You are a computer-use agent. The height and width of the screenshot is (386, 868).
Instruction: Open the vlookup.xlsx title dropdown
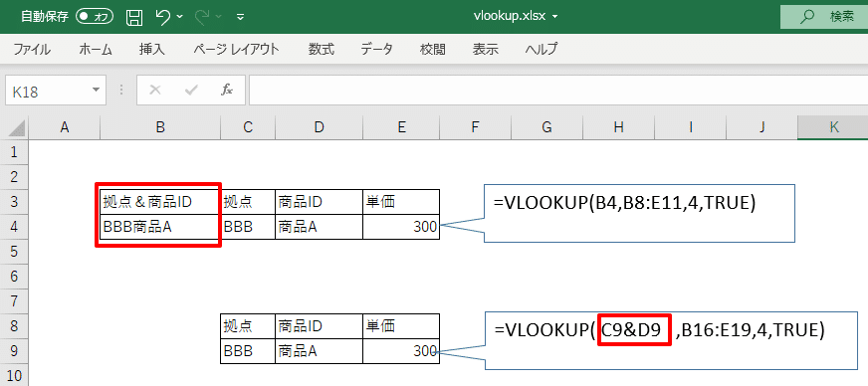point(555,17)
